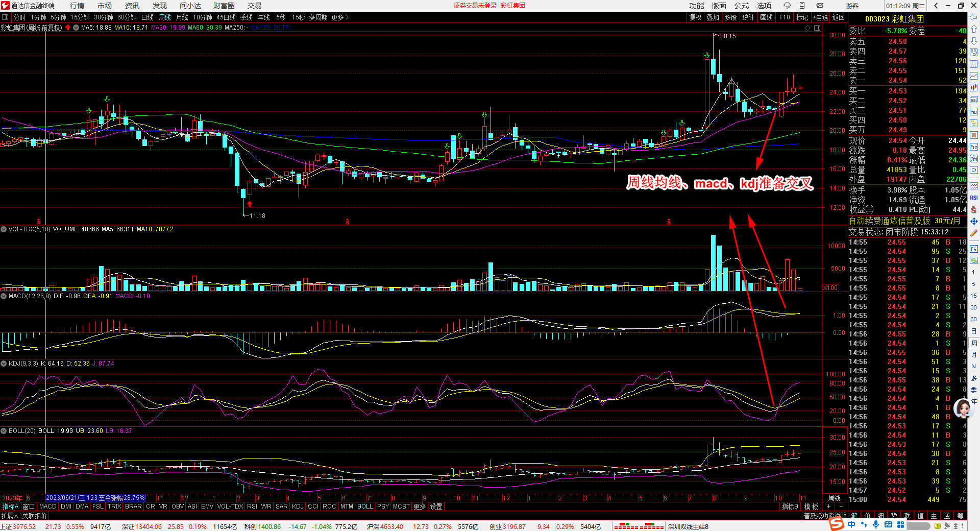
Task: Open the envelope message icon
Action: tap(819, 6)
